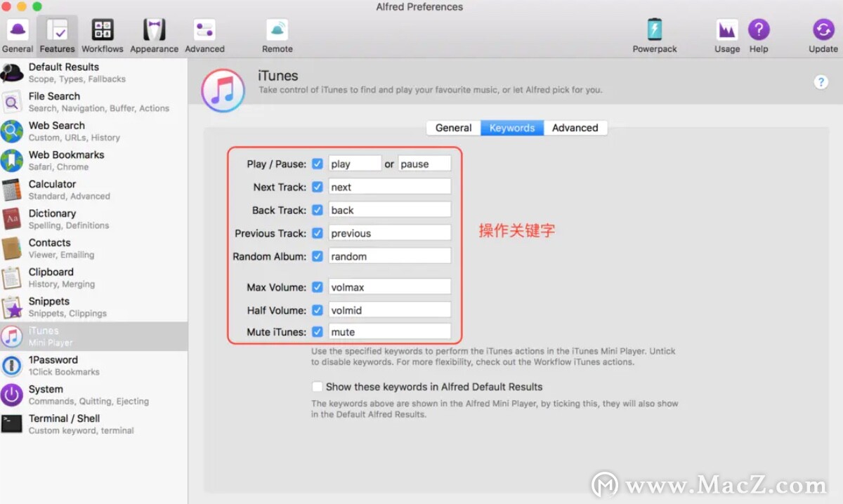Image resolution: width=843 pixels, height=504 pixels.
Task: Select Web Search in sidebar
Action: point(94,131)
